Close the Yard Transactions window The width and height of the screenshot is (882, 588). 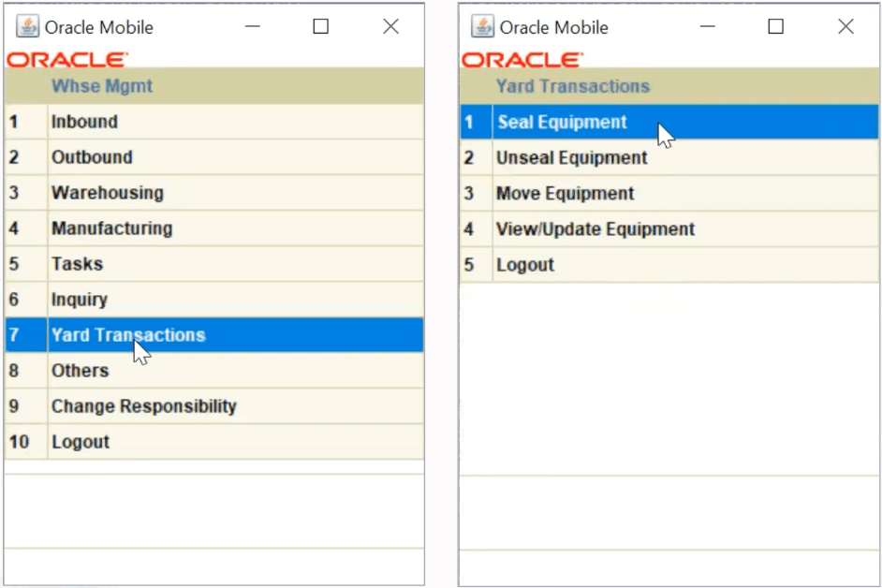[x=846, y=26]
